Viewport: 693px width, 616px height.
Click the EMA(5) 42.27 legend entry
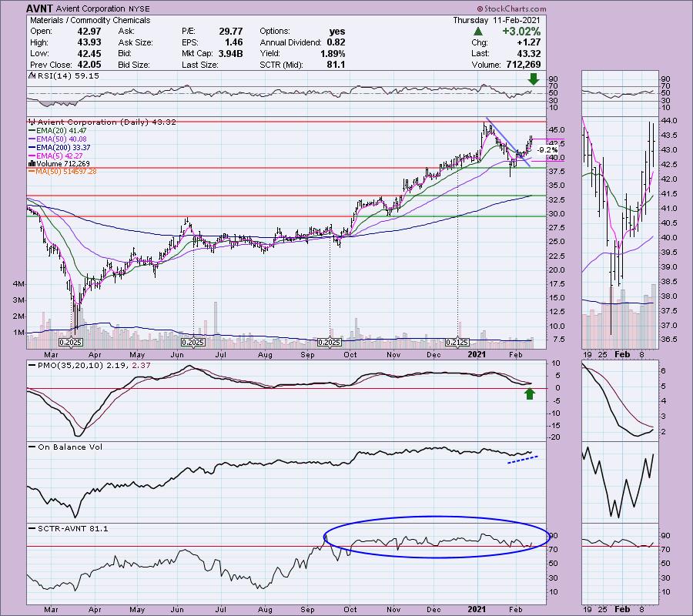tap(59, 156)
